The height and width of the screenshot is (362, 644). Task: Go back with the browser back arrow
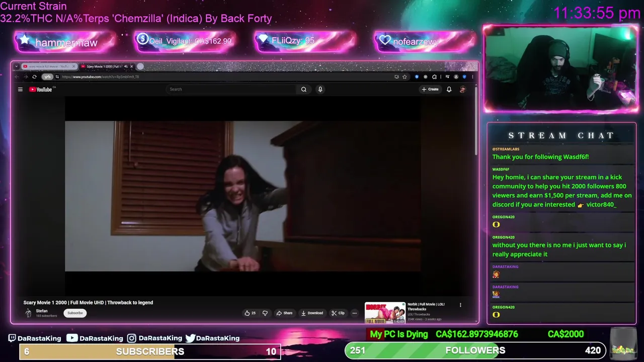click(x=17, y=77)
